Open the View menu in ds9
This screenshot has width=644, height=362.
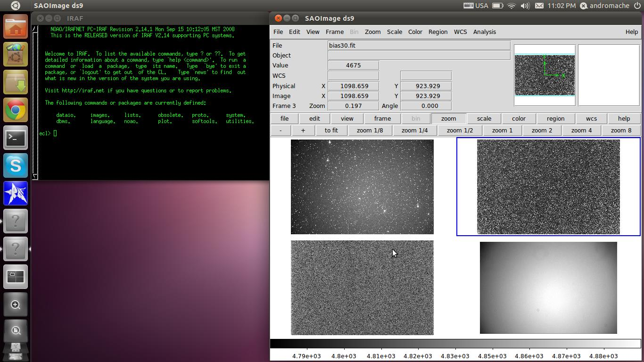pos(313,32)
